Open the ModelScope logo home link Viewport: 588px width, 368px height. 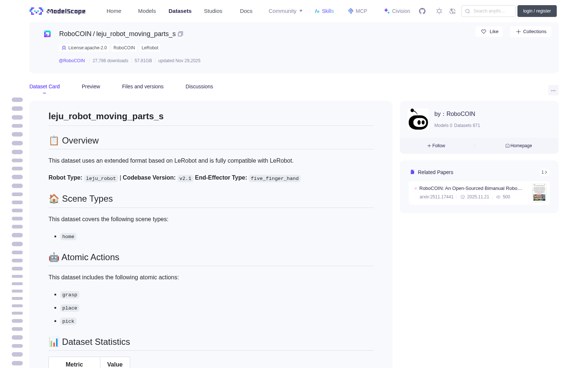click(58, 11)
